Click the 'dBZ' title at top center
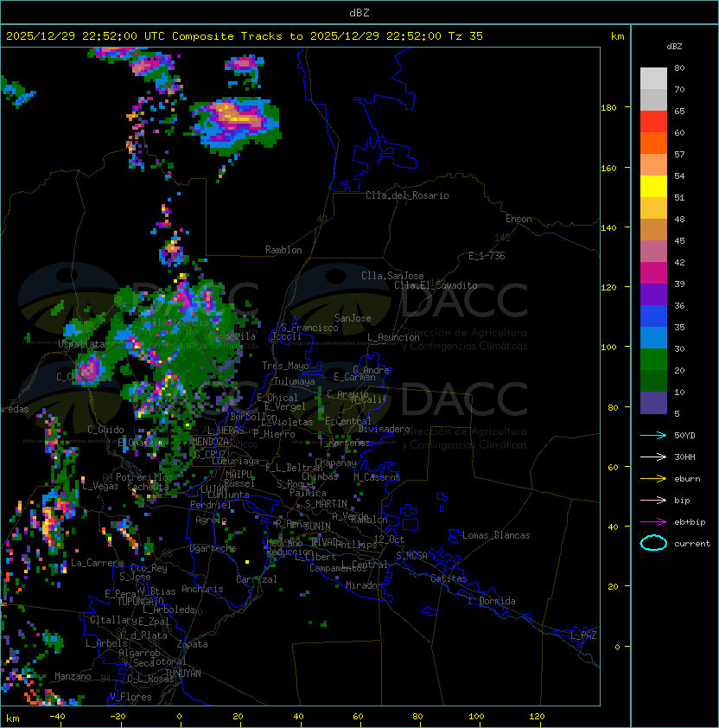 (x=359, y=12)
